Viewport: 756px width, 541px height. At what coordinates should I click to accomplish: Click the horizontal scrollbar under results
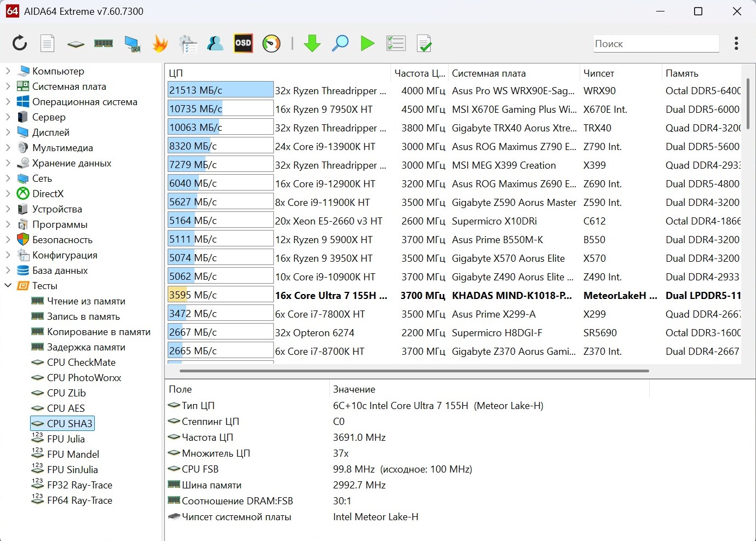pyautogui.click(x=414, y=371)
